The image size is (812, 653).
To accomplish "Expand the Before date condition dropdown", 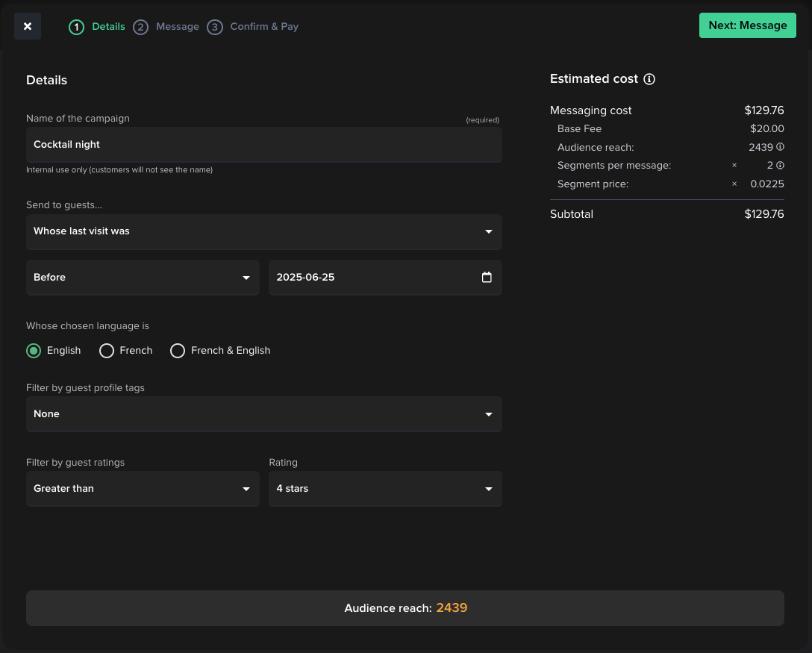I will (143, 278).
